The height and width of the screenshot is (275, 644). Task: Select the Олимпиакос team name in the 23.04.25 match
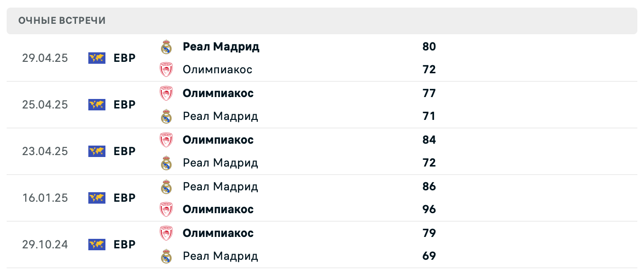point(218,140)
